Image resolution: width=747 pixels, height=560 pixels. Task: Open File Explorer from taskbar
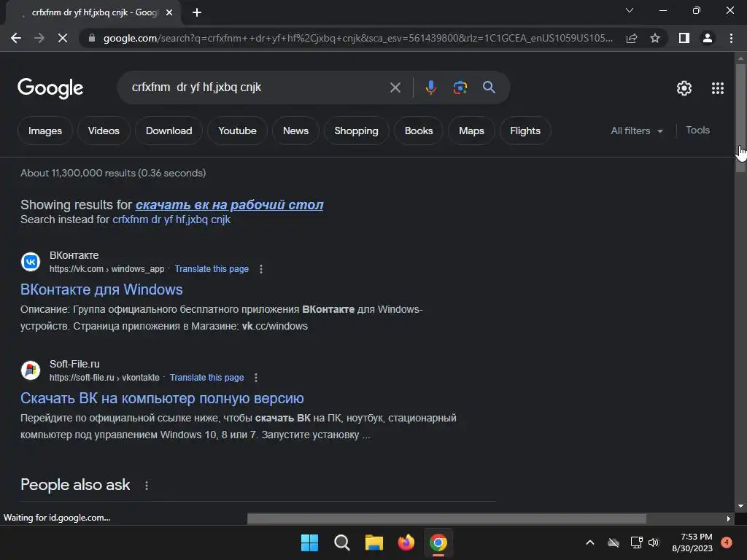click(374, 542)
